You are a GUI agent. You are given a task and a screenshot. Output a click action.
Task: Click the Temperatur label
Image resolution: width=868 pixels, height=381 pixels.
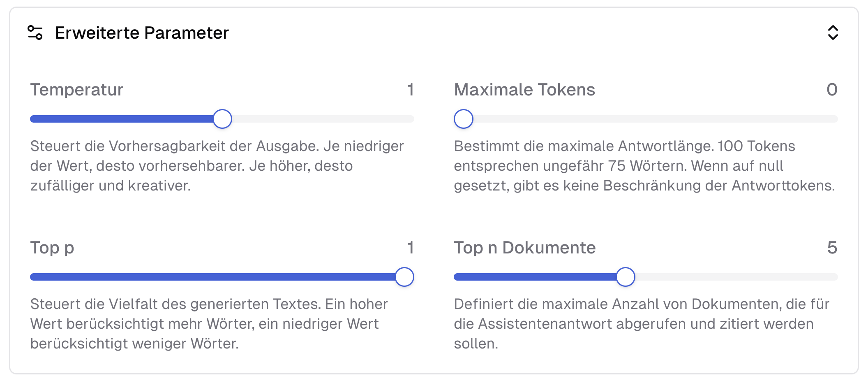tap(77, 90)
